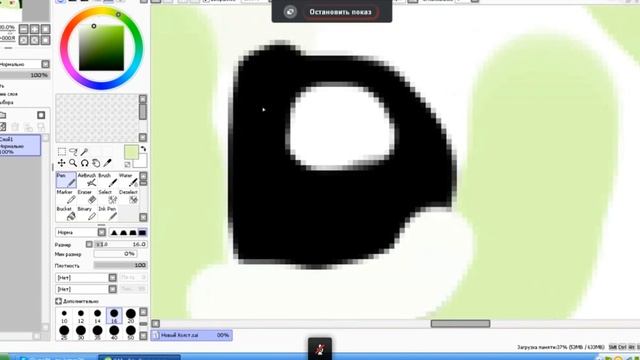Click the transparent color toggle icon
This screenshot has width=640, height=360.
127,164
